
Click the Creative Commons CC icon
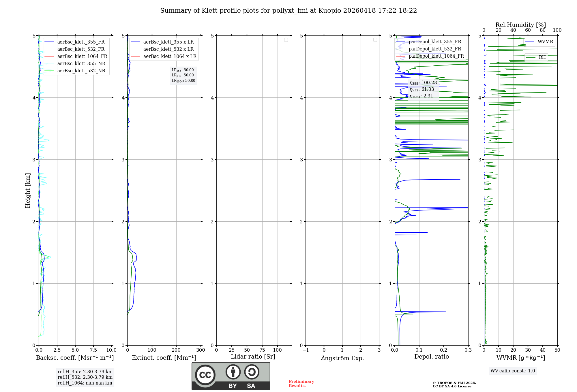[205, 375]
